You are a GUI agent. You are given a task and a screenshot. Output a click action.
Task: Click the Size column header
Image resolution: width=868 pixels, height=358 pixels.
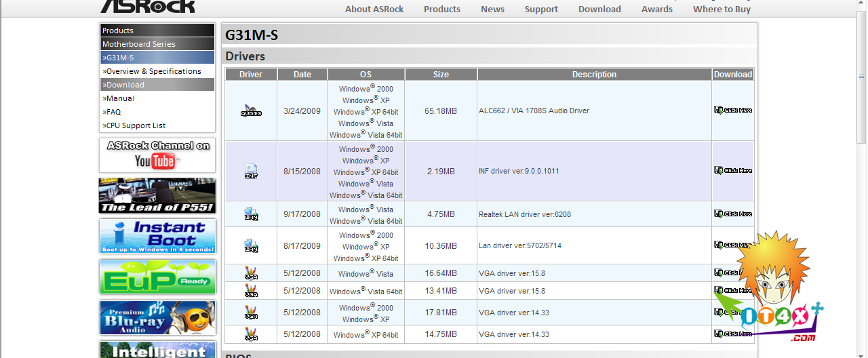click(441, 75)
